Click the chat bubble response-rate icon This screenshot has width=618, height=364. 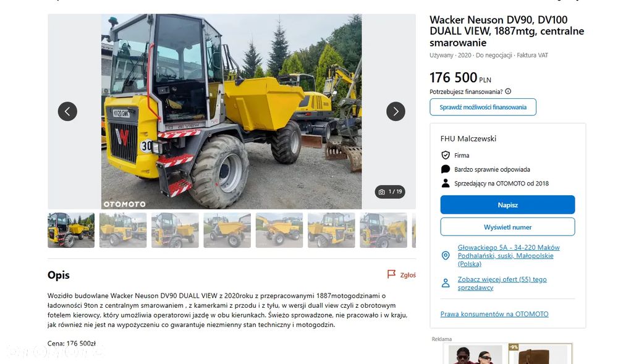coord(446,169)
